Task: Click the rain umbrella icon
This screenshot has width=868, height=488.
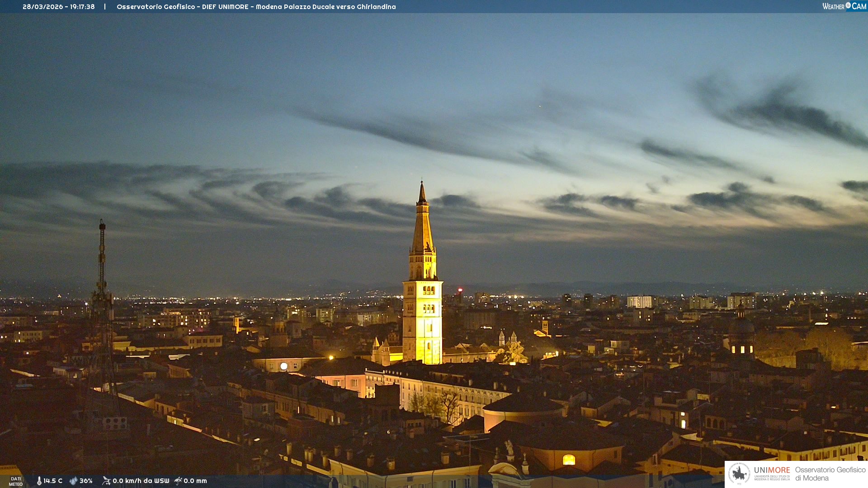Action: pos(178,481)
